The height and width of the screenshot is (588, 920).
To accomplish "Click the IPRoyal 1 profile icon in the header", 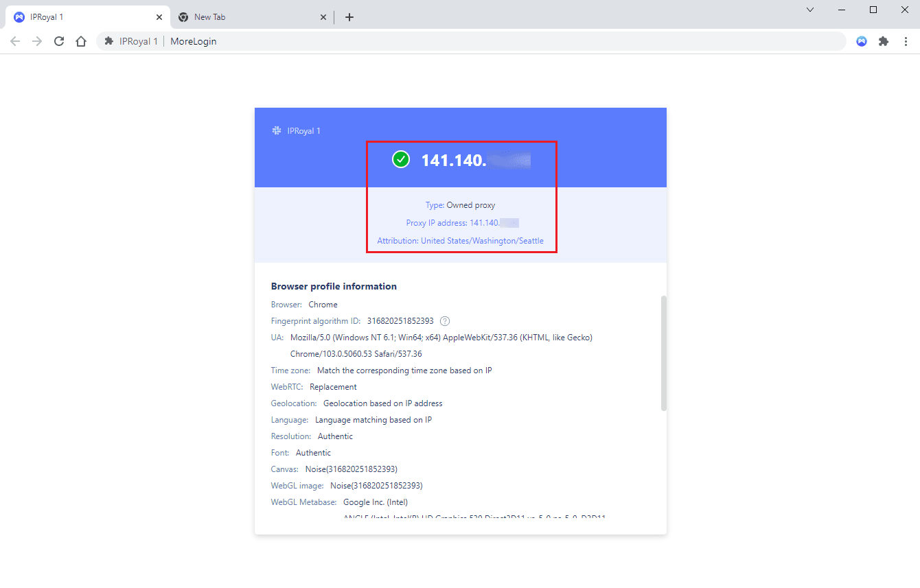I will [277, 130].
